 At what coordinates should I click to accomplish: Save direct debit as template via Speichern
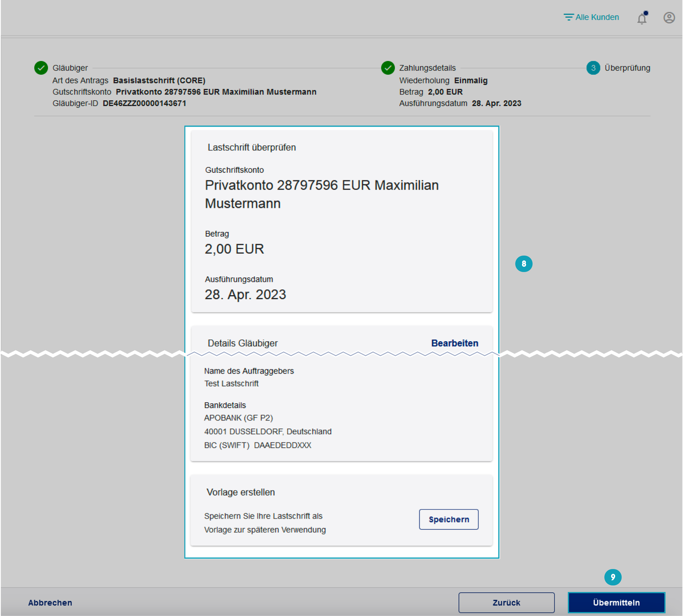coord(449,520)
